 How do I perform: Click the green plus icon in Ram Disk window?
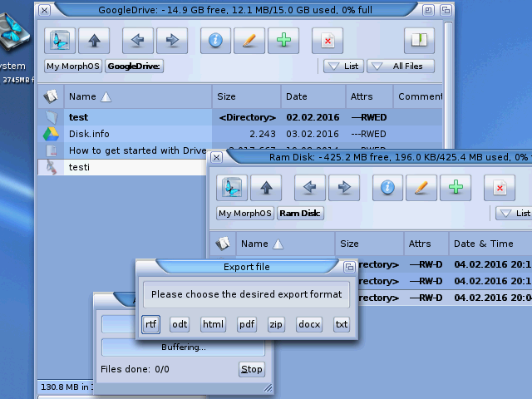pos(456,188)
